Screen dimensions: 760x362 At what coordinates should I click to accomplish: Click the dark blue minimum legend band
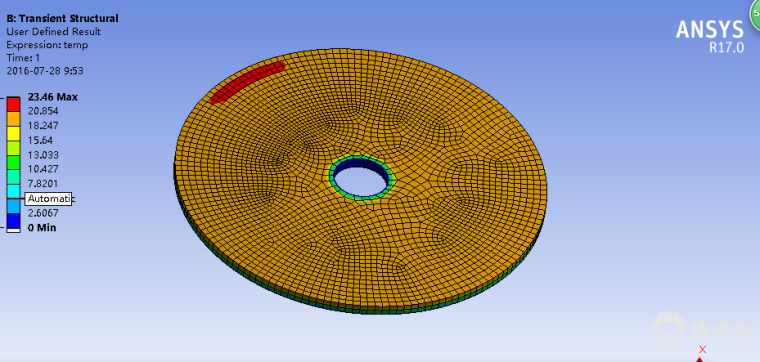(13, 220)
